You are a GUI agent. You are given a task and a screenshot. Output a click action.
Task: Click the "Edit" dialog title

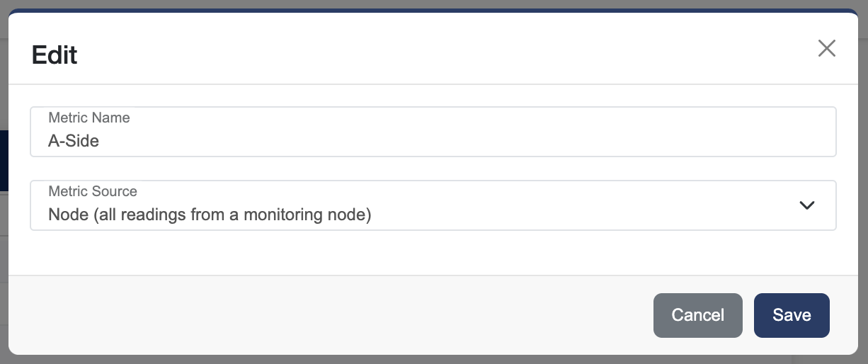pos(55,55)
